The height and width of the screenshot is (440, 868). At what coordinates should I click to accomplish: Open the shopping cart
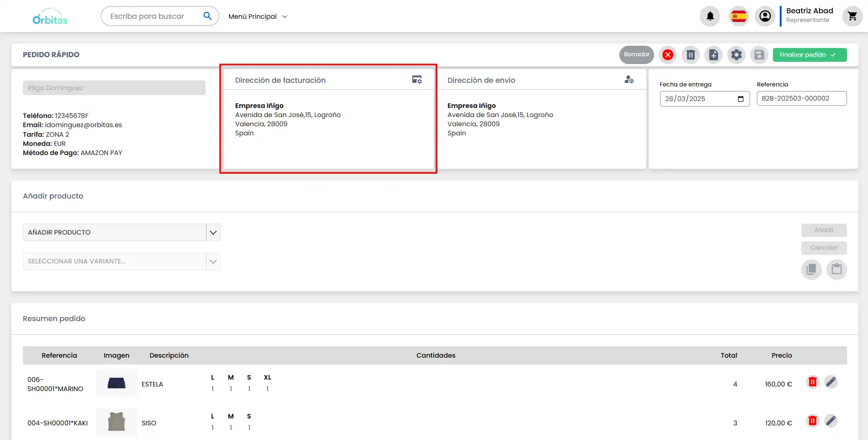[x=852, y=16]
